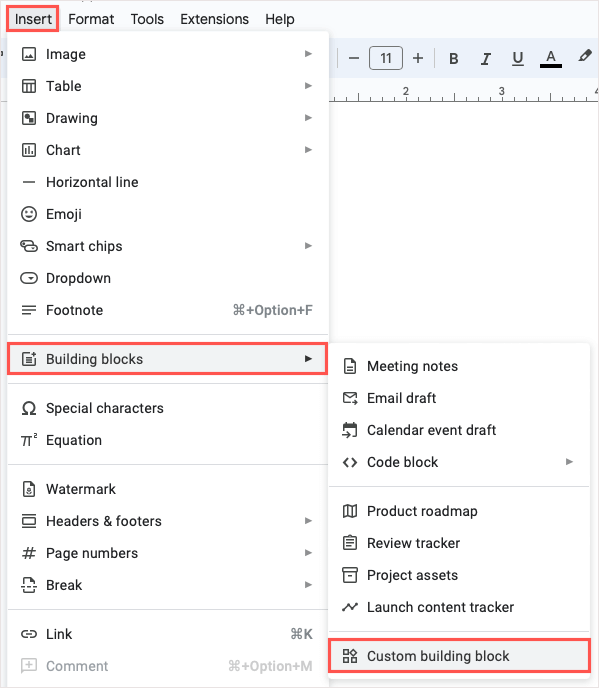Open the Extensions menu
The width and height of the screenshot is (599, 688).
tap(214, 19)
